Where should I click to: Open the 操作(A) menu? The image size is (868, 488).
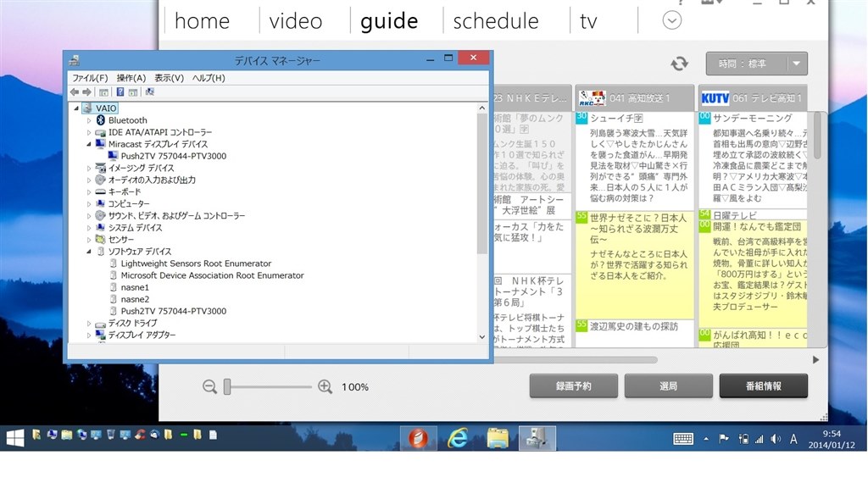[131, 78]
